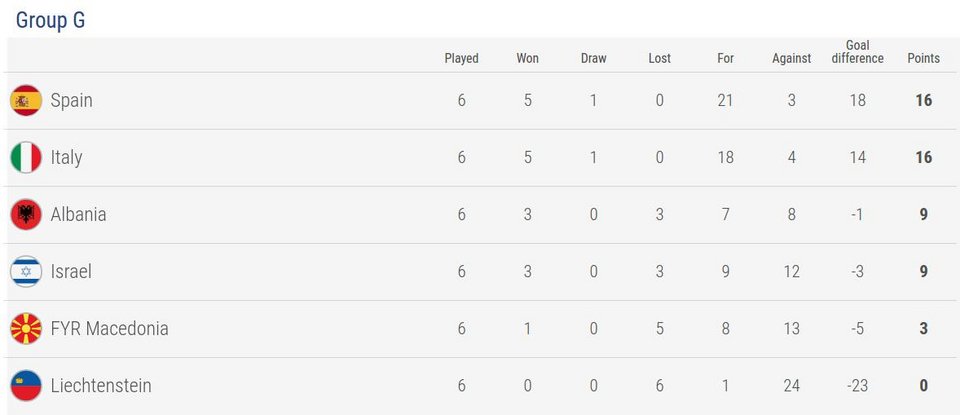Click Liechtenstein's goal difference -23

(x=857, y=386)
